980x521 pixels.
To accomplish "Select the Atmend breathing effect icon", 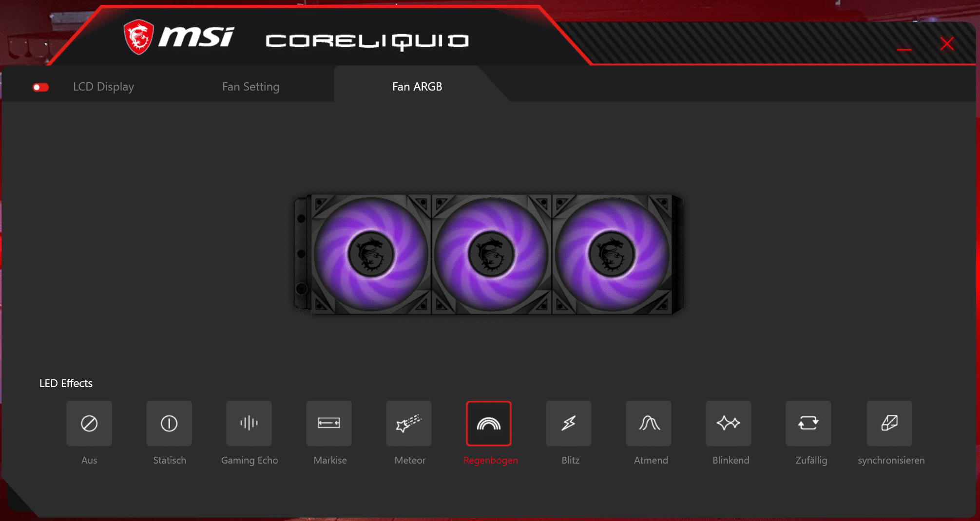I will coord(649,423).
